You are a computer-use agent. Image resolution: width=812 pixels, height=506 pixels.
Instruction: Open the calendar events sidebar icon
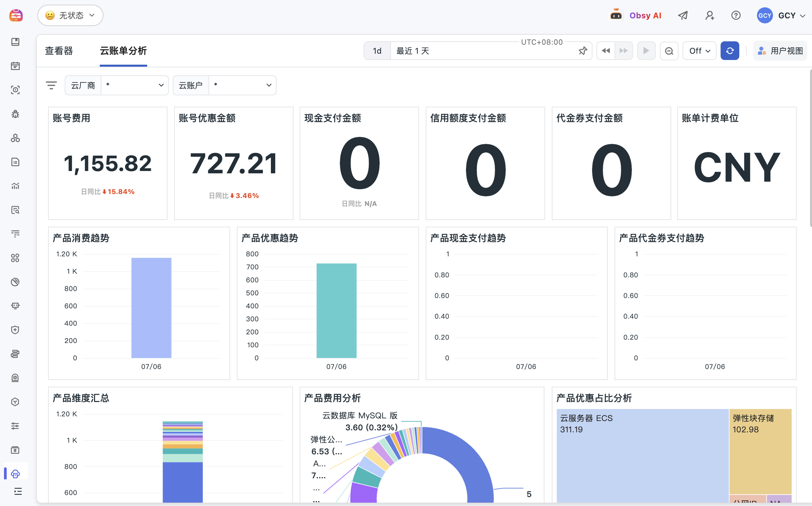pos(15,66)
